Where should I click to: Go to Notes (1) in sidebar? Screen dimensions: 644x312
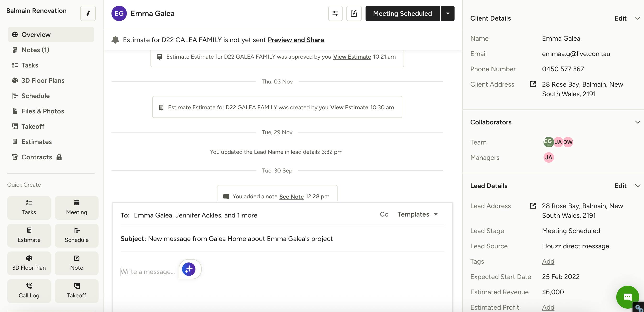[51, 50]
